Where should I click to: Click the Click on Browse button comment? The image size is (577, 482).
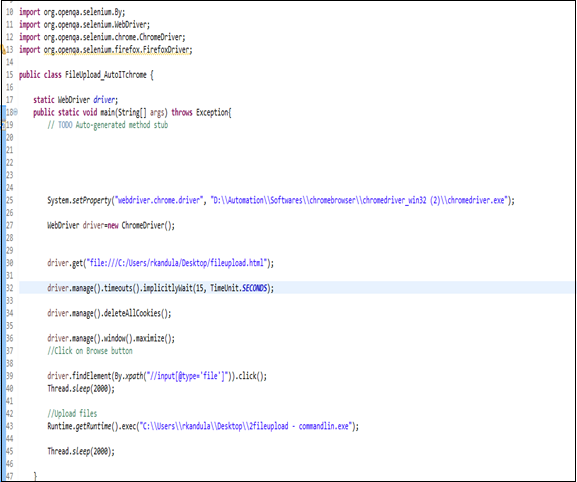[x=90, y=351]
